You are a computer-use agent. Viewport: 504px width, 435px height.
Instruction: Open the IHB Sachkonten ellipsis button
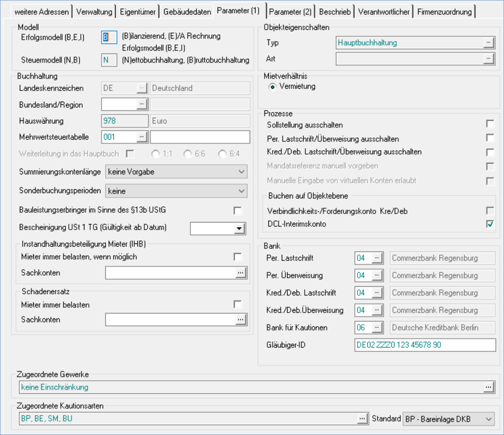click(x=240, y=273)
